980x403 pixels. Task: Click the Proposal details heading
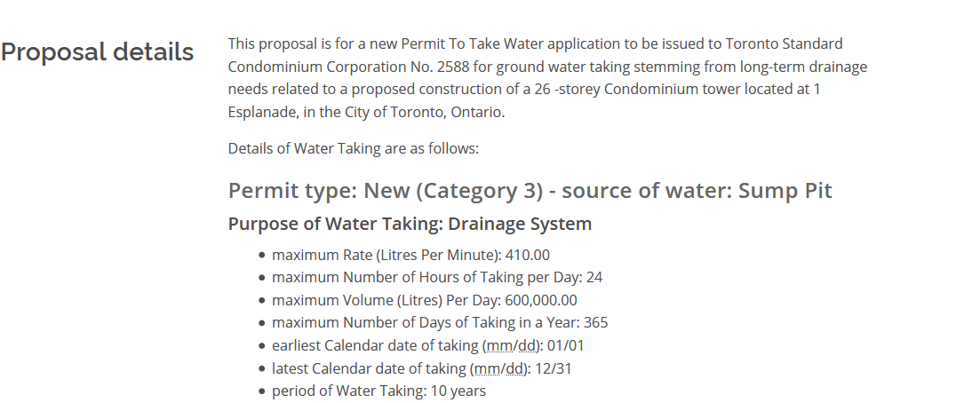pyautogui.click(x=97, y=51)
